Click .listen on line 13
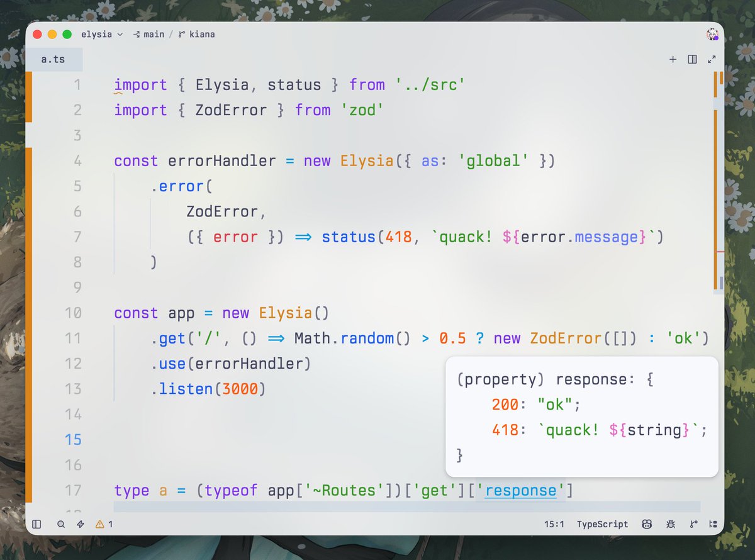 (x=182, y=389)
